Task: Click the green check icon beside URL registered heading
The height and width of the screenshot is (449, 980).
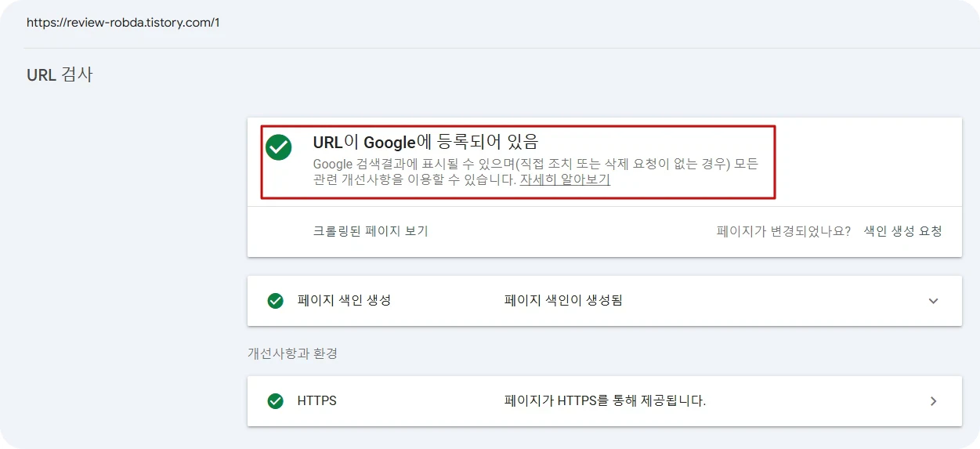Action: tap(278, 147)
